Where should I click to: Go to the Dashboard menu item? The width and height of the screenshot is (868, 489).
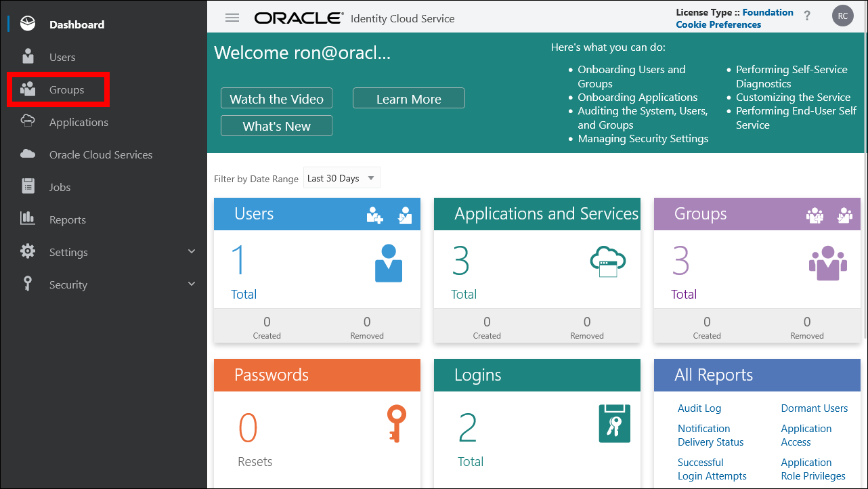click(x=77, y=24)
